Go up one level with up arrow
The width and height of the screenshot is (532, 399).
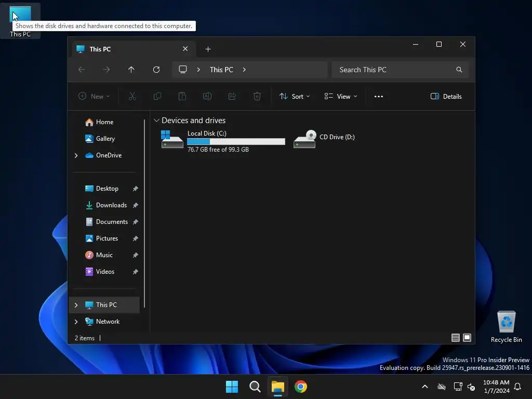(x=131, y=70)
